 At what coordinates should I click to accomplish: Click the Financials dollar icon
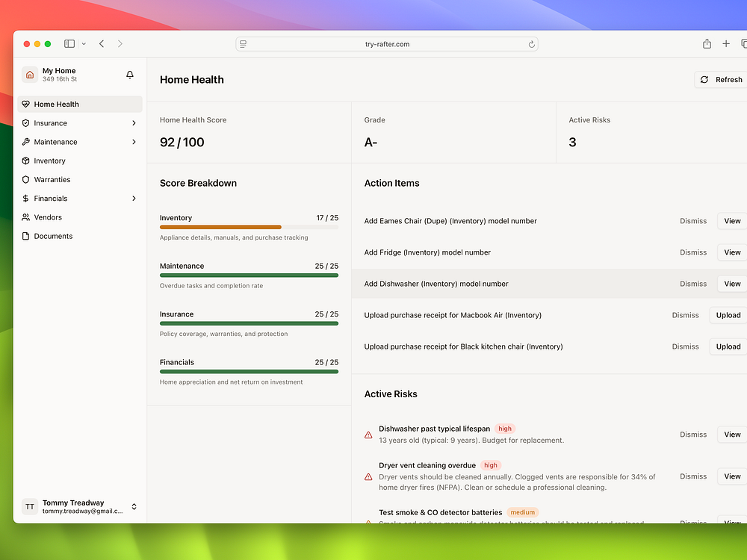tap(25, 198)
